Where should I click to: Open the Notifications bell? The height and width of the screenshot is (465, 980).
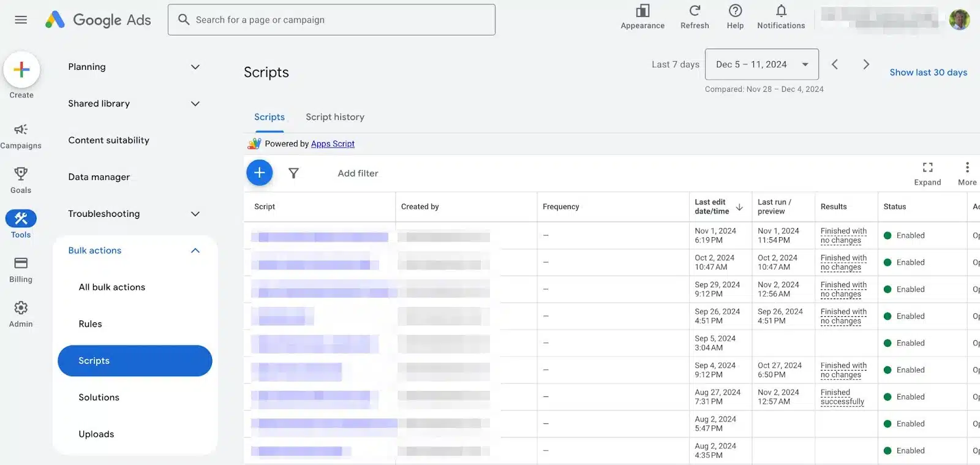click(781, 17)
